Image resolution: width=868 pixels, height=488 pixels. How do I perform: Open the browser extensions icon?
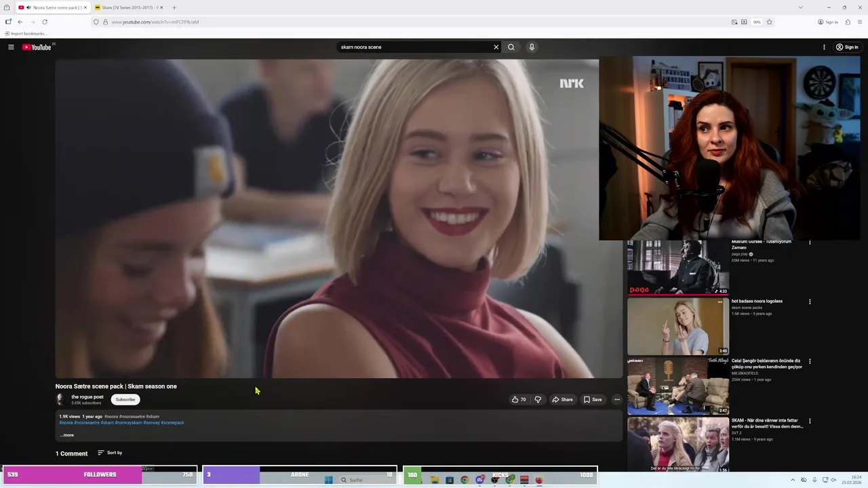pos(848,22)
